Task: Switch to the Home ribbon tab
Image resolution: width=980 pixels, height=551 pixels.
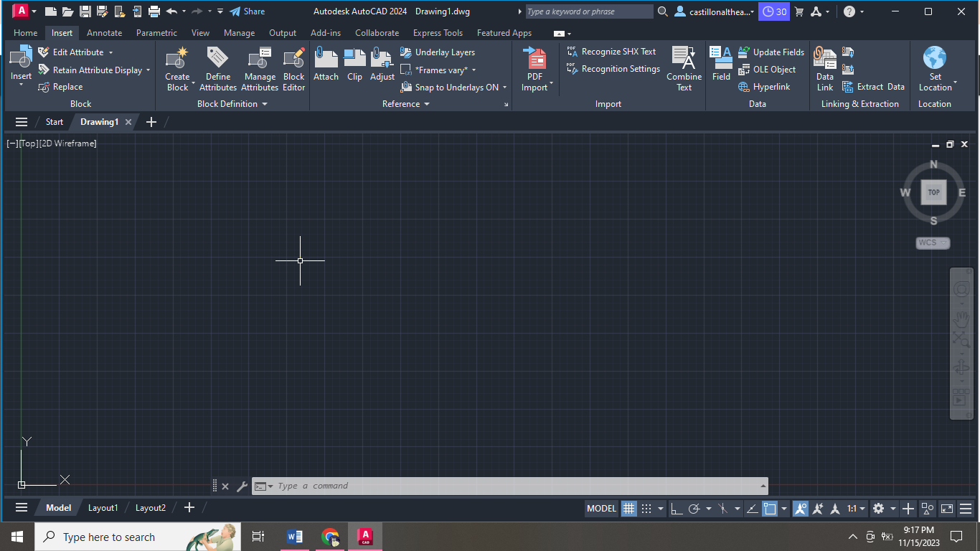Action: [26, 33]
